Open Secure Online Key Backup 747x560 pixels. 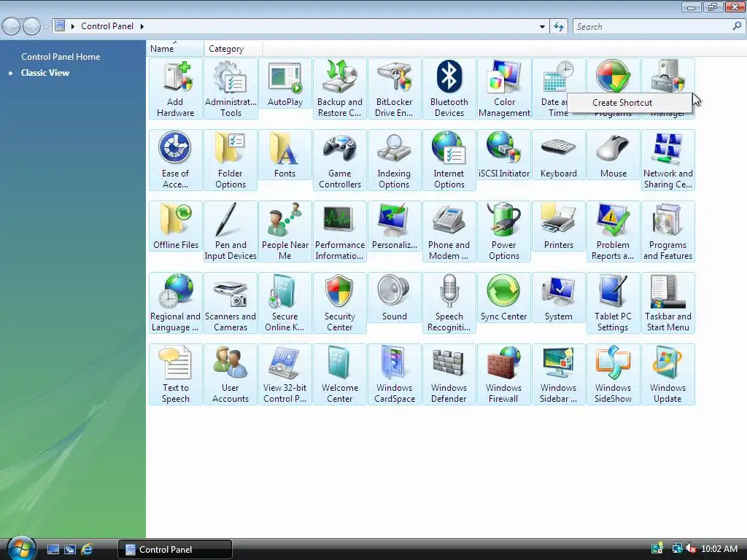point(285,303)
